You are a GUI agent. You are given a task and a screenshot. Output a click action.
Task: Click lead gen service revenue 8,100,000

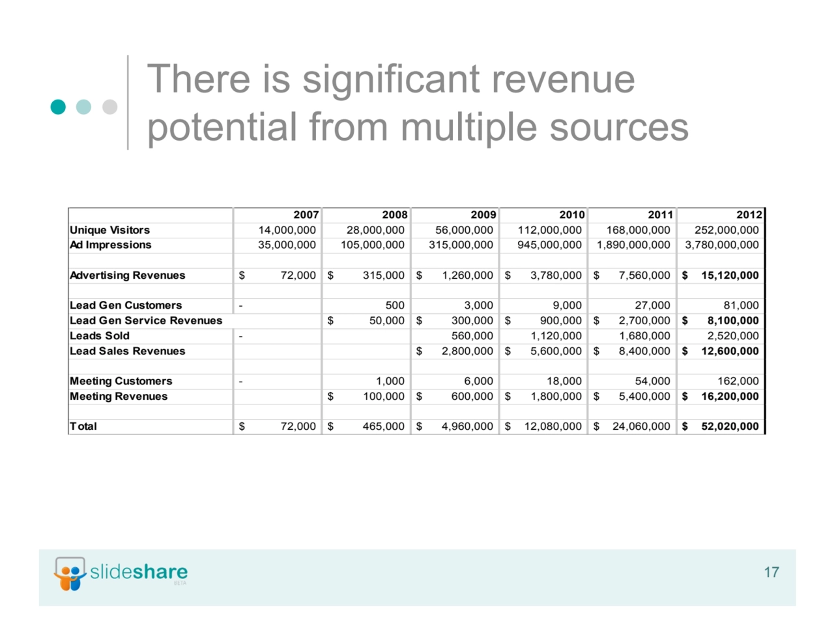coord(733,320)
